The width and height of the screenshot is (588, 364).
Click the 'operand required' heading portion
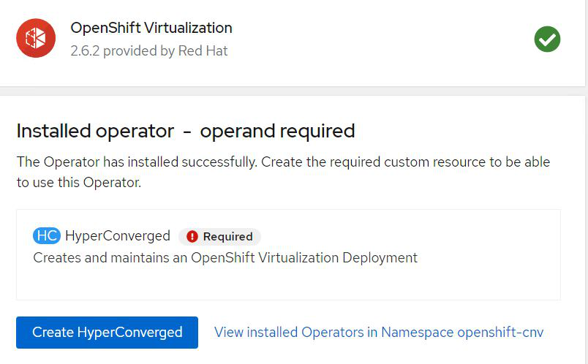tap(277, 131)
